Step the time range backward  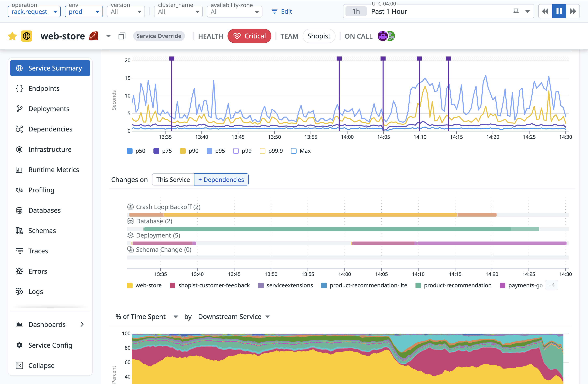pos(545,11)
